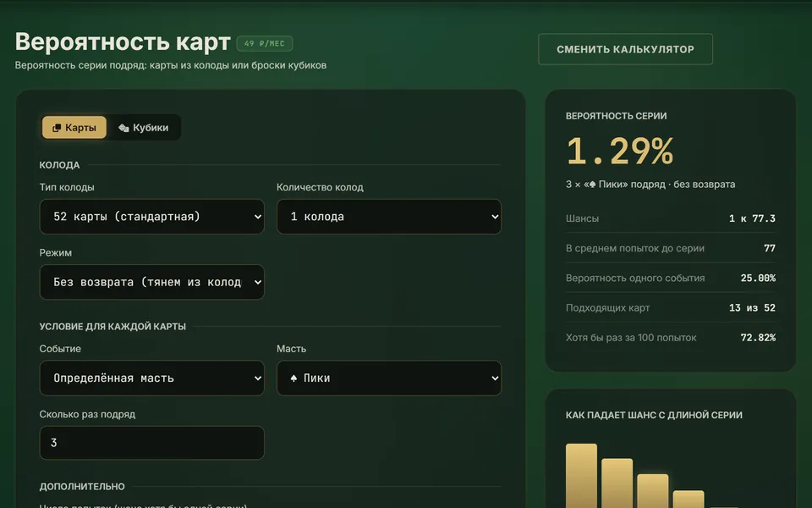Click Сменить калькулятор button
The height and width of the screenshot is (508, 812).
click(625, 49)
